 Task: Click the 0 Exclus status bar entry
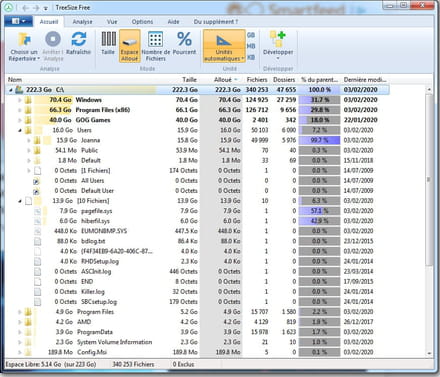183,364
